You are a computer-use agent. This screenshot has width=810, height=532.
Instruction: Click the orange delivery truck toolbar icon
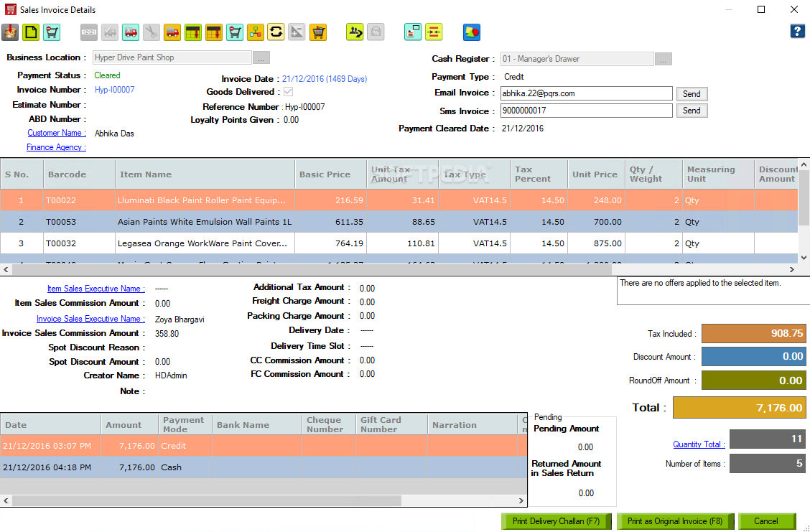click(x=172, y=32)
